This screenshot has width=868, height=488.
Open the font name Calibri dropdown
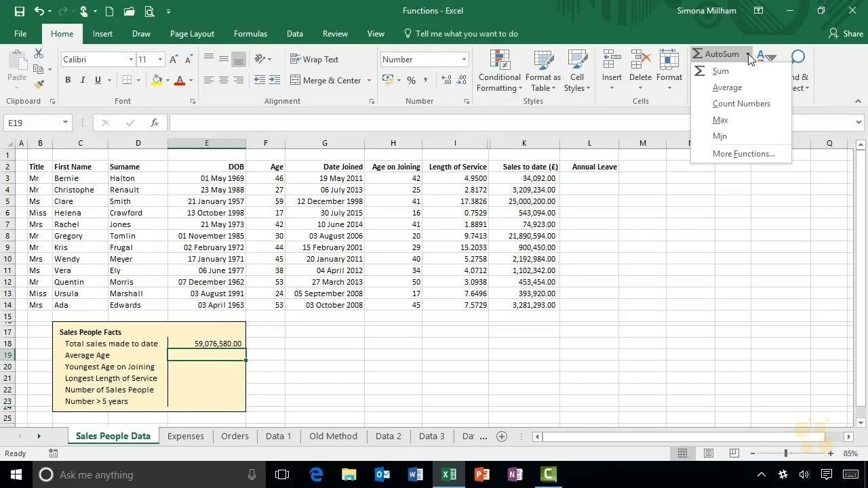click(131, 60)
